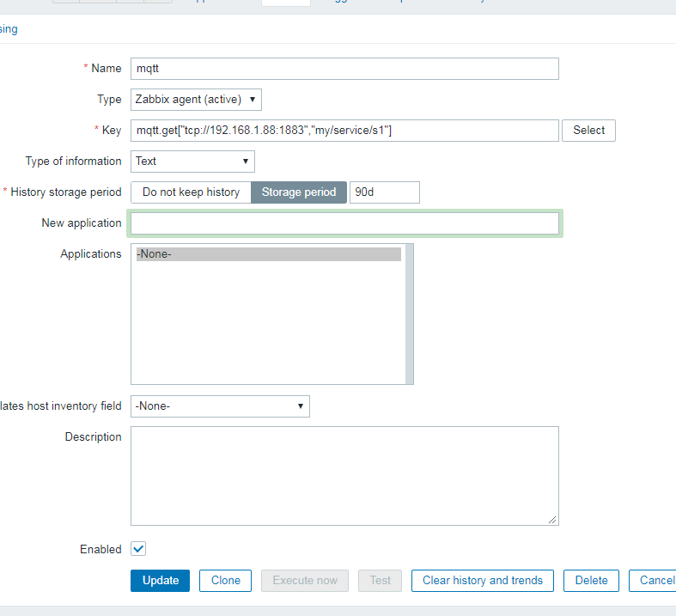The height and width of the screenshot is (616, 676).
Task: Click the Select button beside Key
Action: 588,131
